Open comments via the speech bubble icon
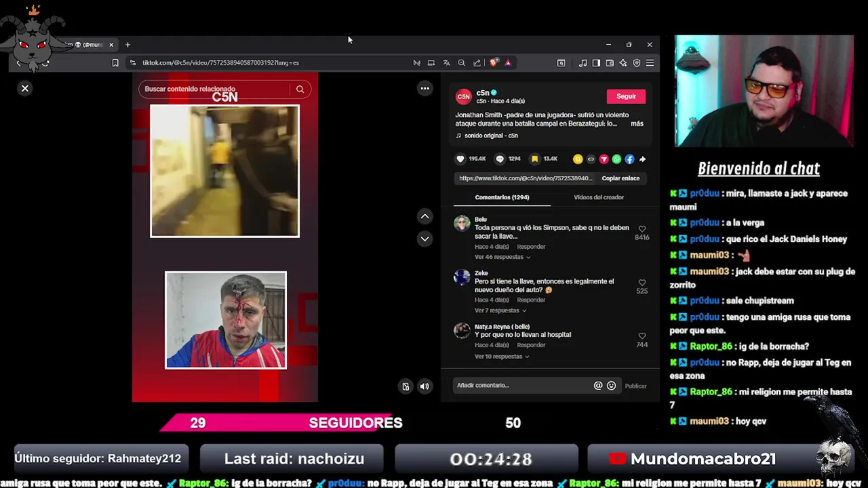The image size is (868, 488). pyautogui.click(x=500, y=159)
